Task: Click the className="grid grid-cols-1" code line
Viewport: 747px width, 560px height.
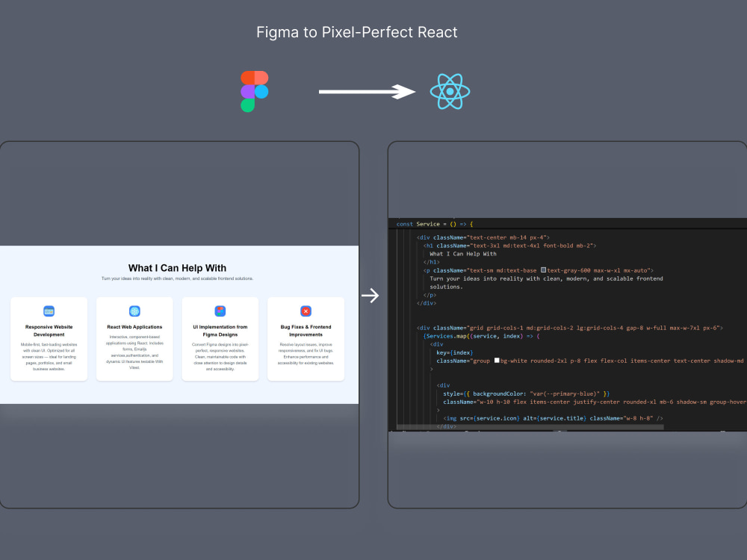Action: (x=570, y=328)
